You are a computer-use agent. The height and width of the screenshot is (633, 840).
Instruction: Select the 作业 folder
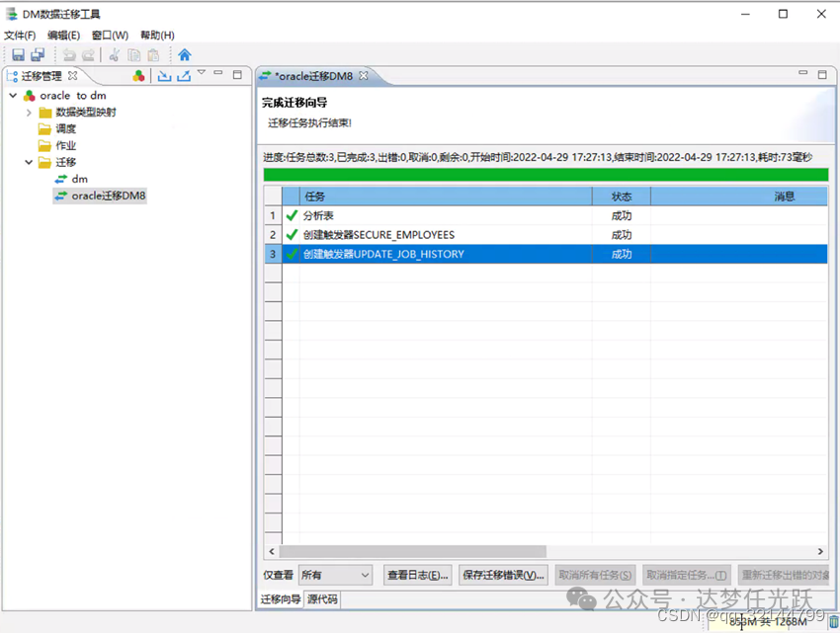tap(66, 146)
